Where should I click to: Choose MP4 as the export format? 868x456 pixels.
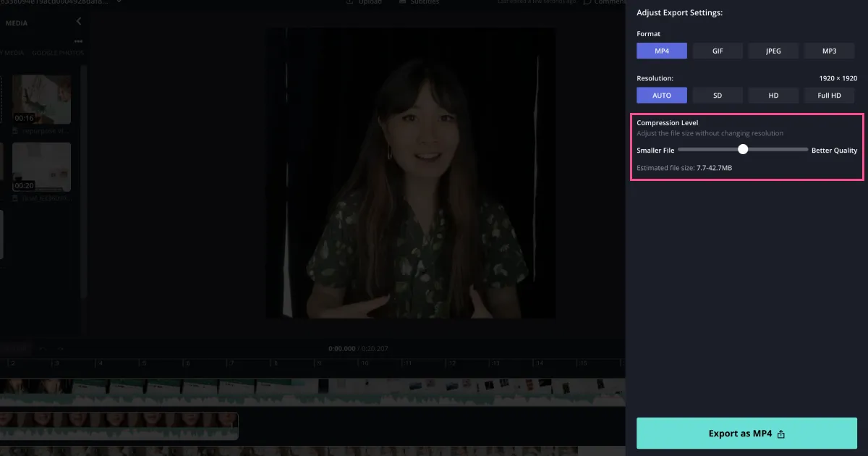(x=662, y=51)
